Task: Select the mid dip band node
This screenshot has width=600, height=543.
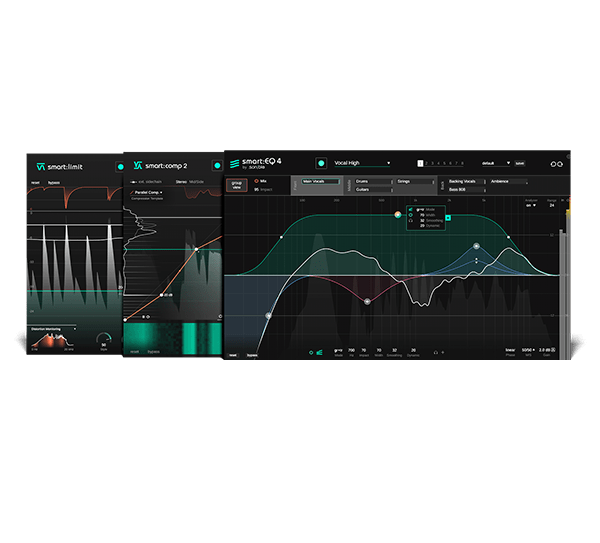Action: point(367,302)
